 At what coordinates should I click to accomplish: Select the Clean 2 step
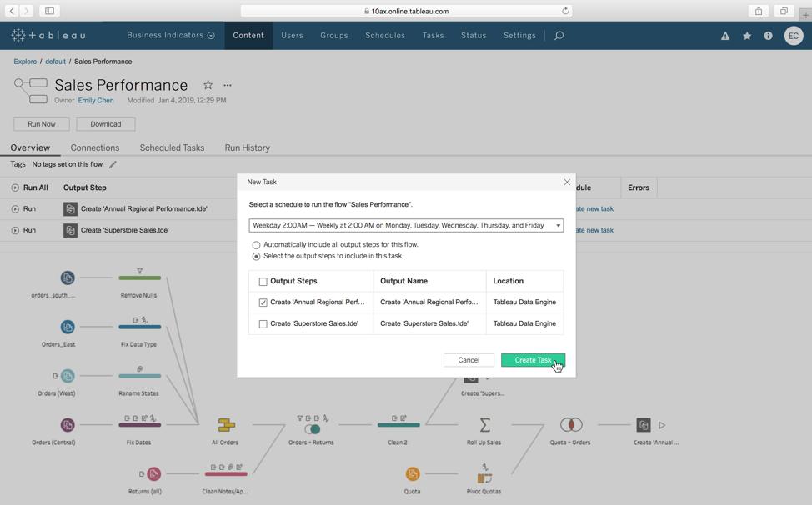[x=398, y=425]
